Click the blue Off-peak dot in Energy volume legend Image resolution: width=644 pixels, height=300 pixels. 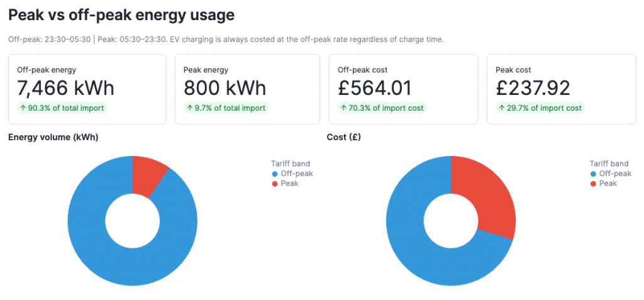tap(274, 174)
